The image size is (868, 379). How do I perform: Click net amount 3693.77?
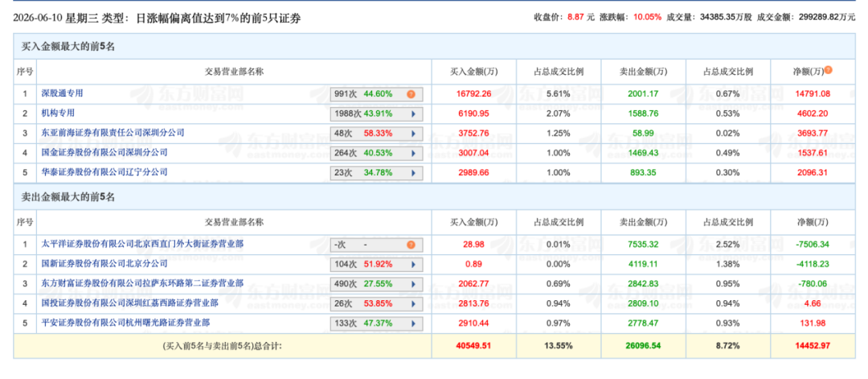[x=812, y=133]
